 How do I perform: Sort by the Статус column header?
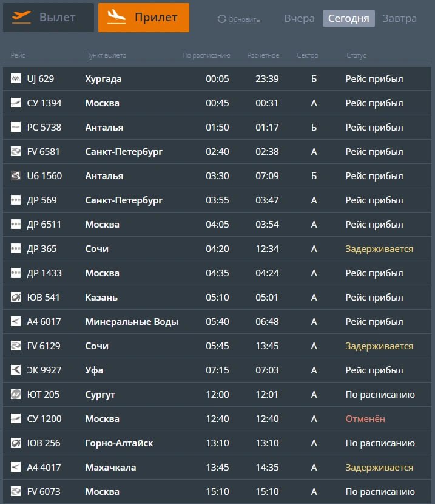[x=356, y=56]
